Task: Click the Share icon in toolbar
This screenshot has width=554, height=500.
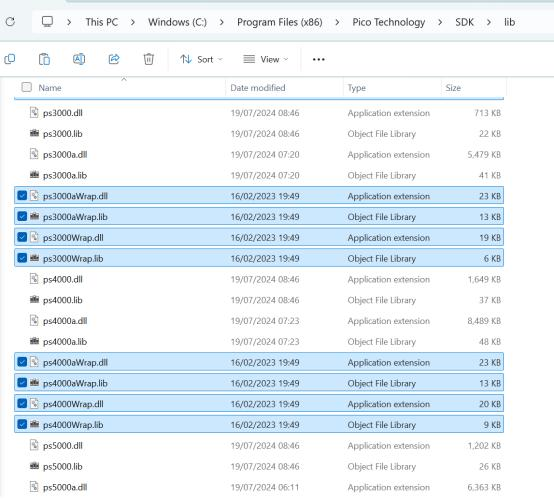Action: (114, 59)
